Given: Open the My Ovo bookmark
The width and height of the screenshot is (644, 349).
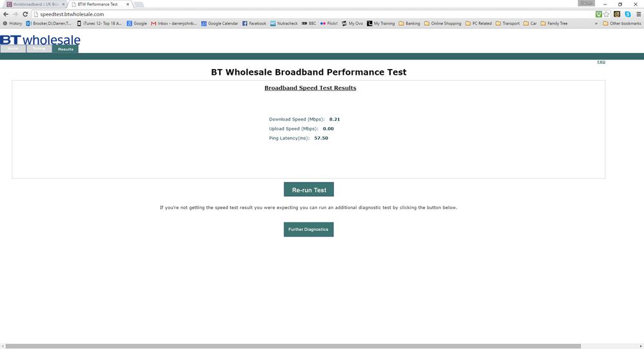Looking at the screenshot, I should click(x=353, y=23).
